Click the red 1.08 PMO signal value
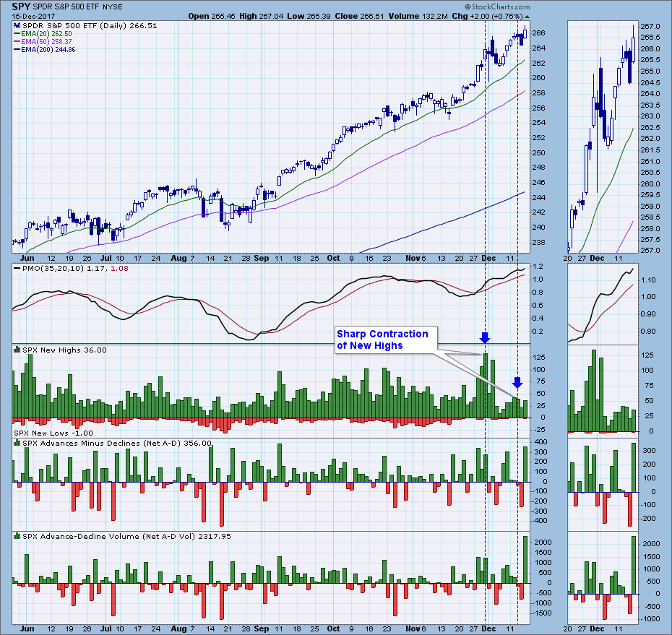The height and width of the screenshot is (635, 672). pos(119,269)
